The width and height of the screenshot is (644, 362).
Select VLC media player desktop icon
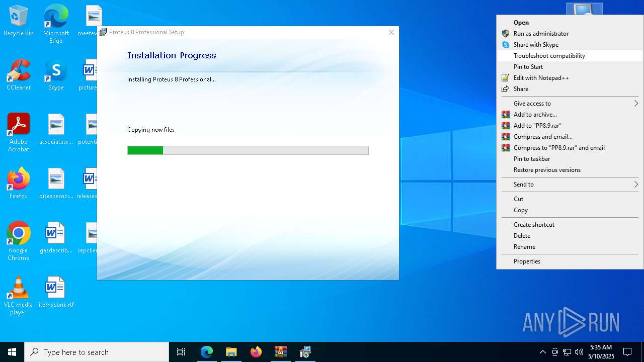pos(19,296)
